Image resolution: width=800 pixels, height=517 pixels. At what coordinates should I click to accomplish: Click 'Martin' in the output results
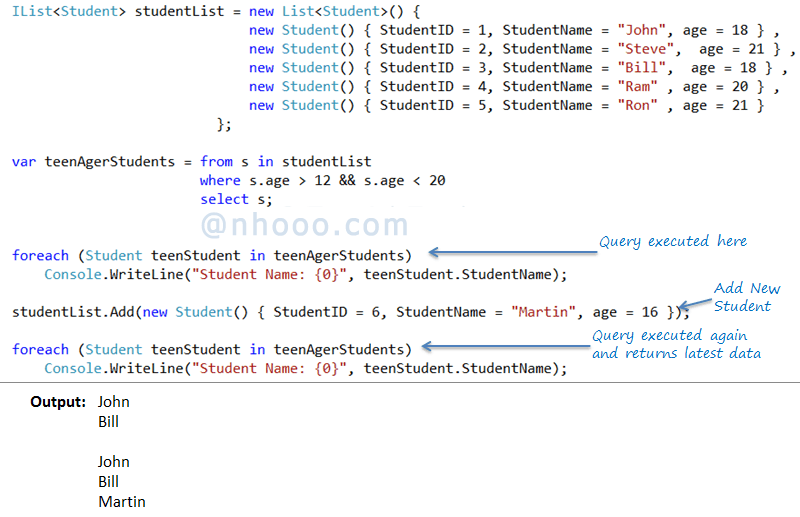[121, 501]
